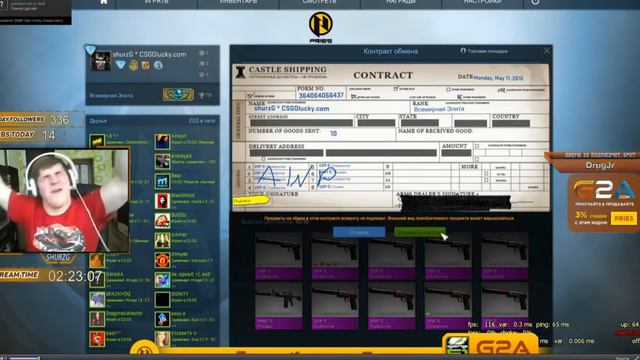Open the ИНВЕНТАРЬ menu
Image resolution: width=640 pixels, height=360 pixels.
tap(238, 2)
